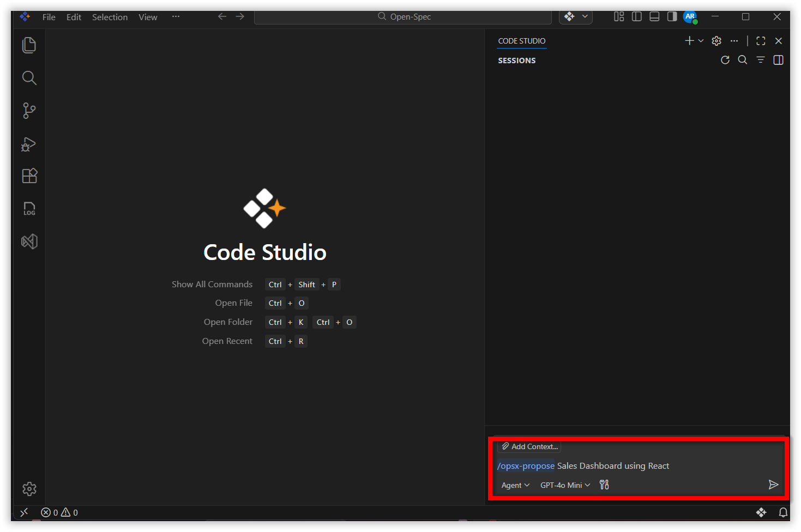Open the Selection menu

pyautogui.click(x=110, y=17)
